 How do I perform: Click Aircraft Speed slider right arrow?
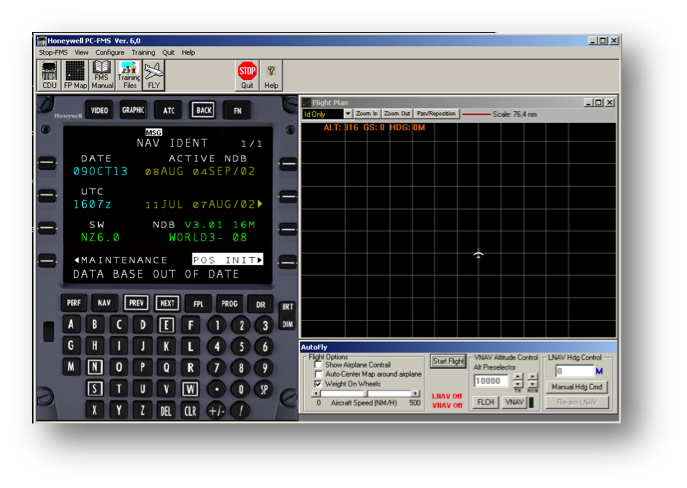click(415, 393)
